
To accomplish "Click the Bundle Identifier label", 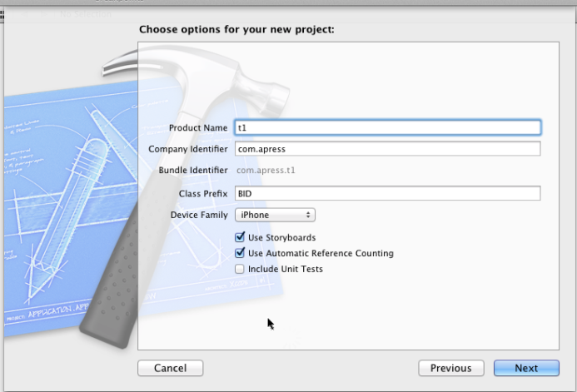I will click(x=193, y=171).
